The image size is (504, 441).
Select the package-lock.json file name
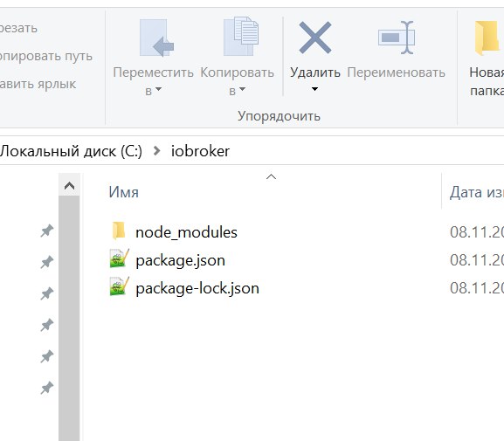[197, 288]
